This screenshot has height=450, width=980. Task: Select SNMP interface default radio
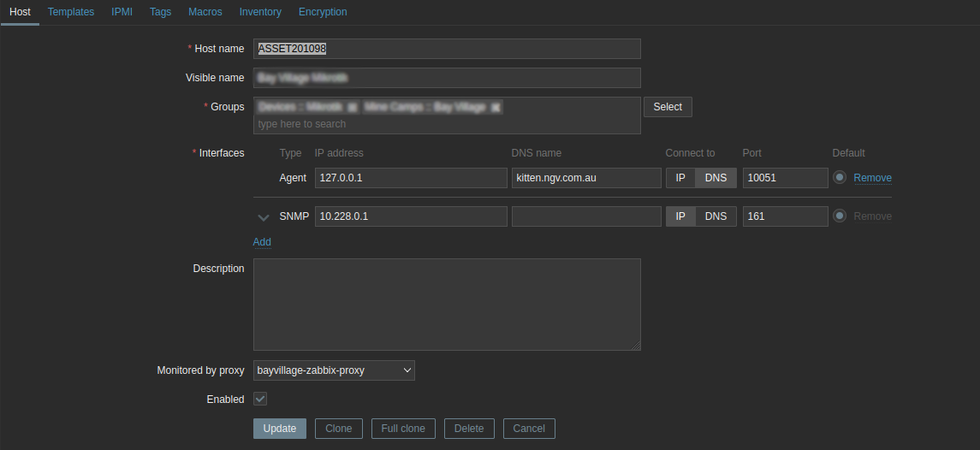tap(840, 216)
